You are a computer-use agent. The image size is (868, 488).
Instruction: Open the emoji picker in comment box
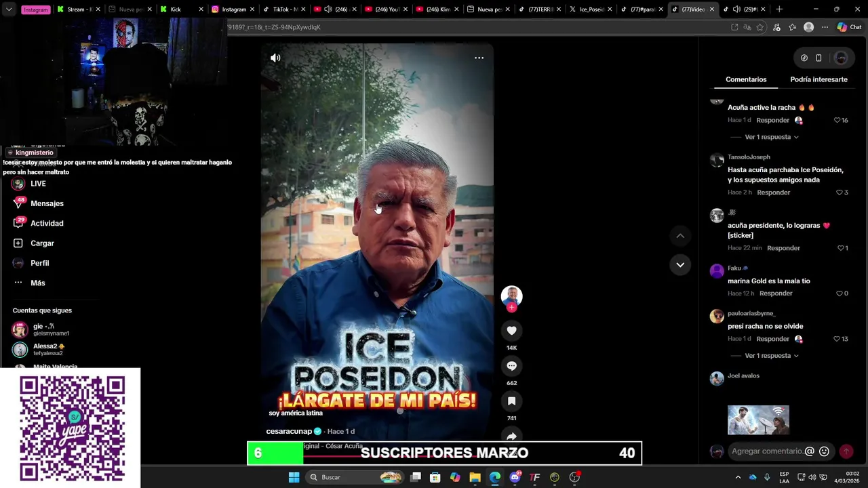[x=824, y=451]
